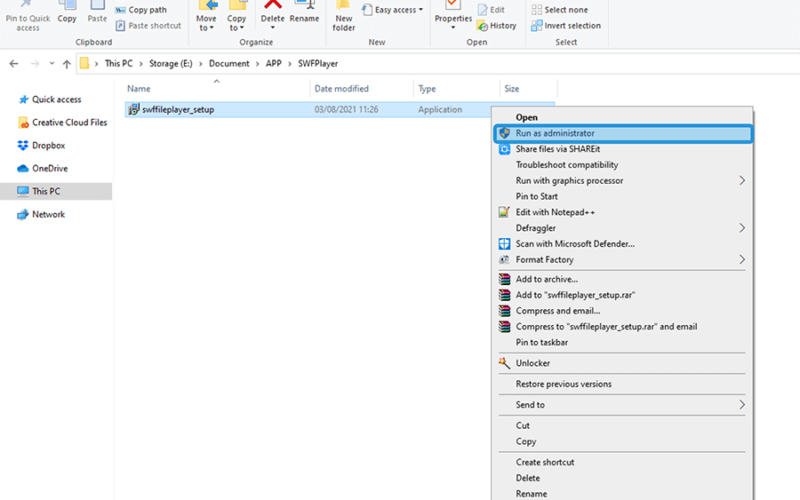Click the Microsoft Defender shield icon
The image size is (800, 500).
click(x=504, y=244)
